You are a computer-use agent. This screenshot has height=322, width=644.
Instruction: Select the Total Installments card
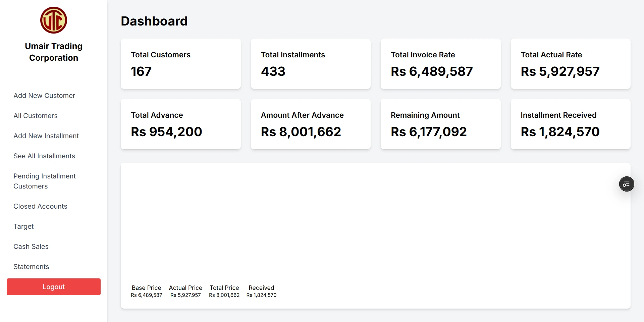(311, 64)
